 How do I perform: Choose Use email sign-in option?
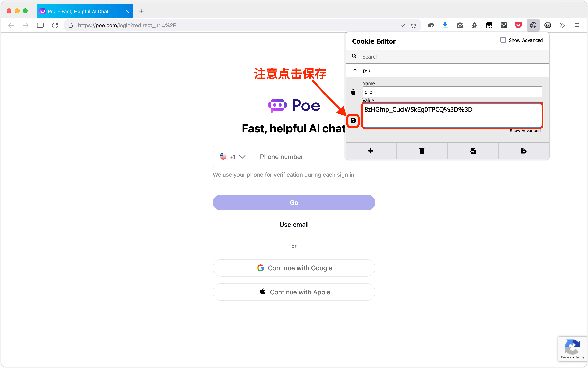click(x=294, y=224)
